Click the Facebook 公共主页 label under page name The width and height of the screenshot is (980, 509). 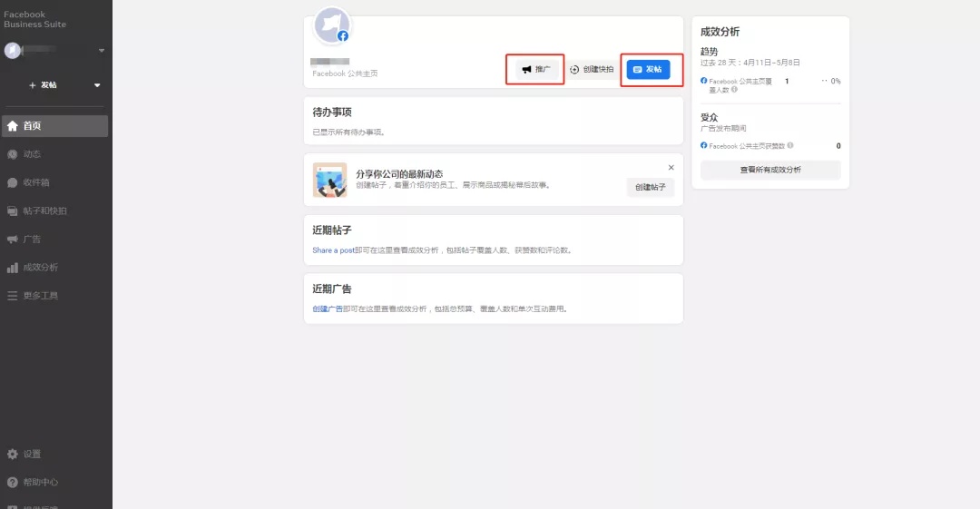coord(345,73)
